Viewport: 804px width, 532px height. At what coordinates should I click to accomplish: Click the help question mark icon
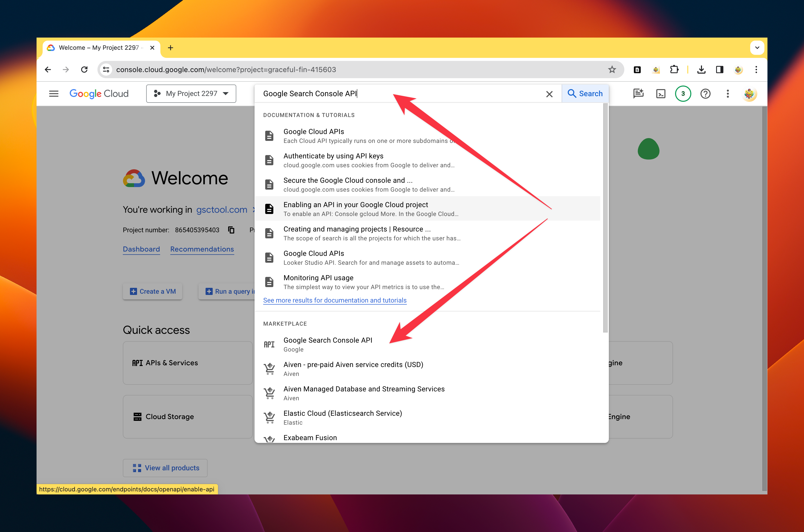tap(705, 94)
